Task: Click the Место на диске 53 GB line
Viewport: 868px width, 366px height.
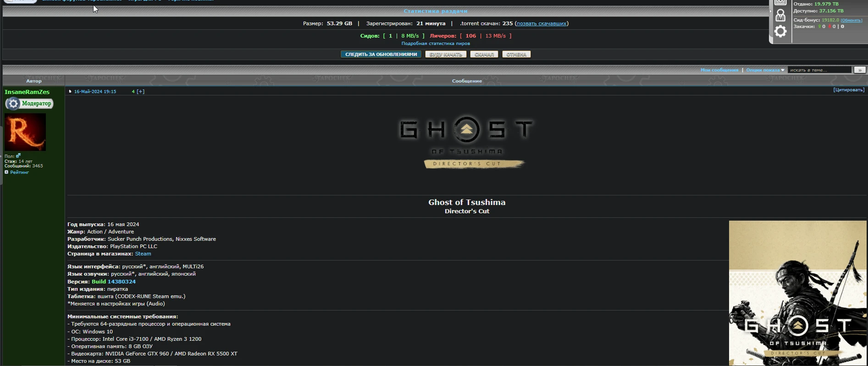Action: pyautogui.click(x=99, y=361)
